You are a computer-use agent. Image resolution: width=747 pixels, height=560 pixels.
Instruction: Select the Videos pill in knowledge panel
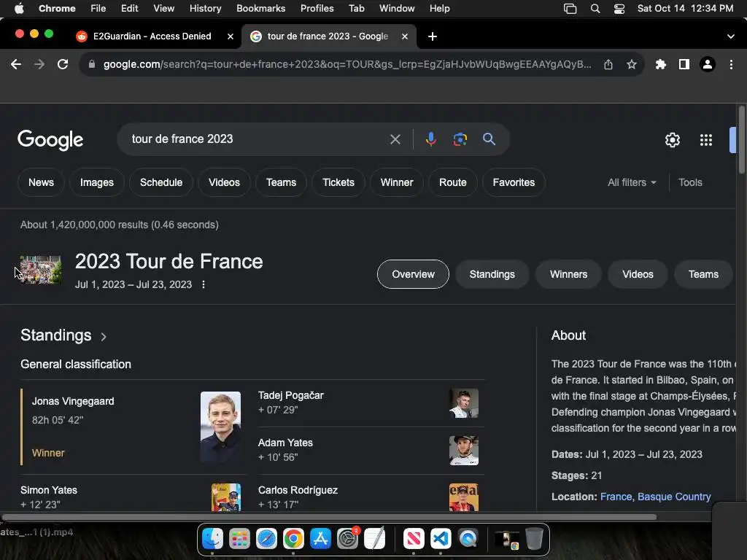coord(638,274)
